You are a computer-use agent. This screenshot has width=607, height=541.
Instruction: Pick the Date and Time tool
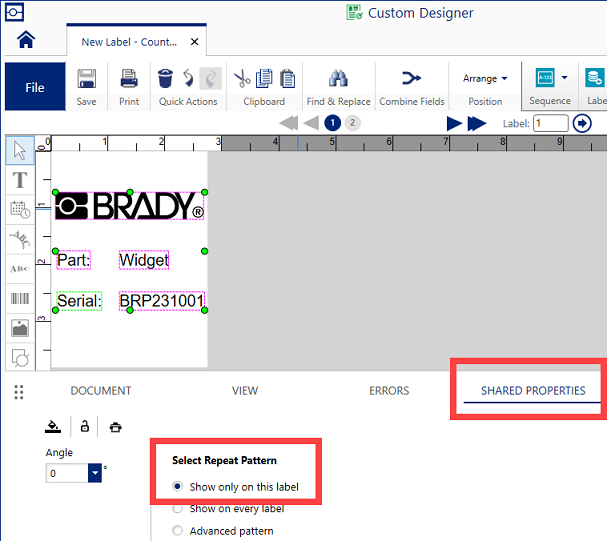(19, 209)
